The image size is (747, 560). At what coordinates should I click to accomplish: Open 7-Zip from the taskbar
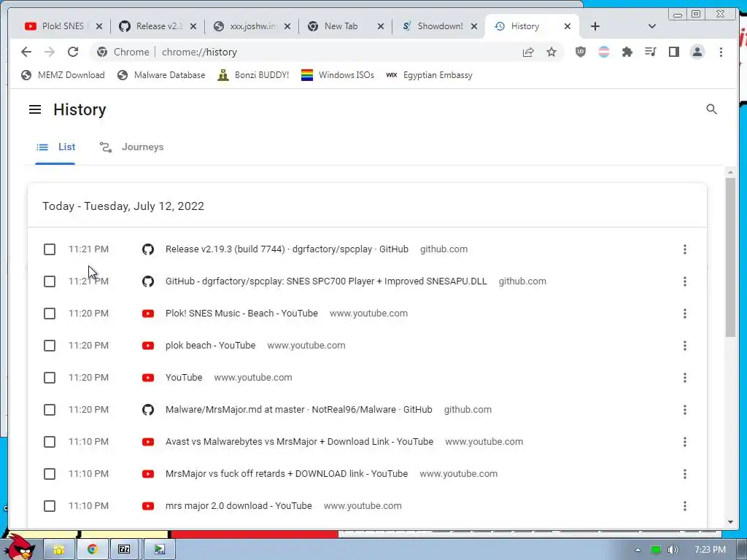coord(124,550)
